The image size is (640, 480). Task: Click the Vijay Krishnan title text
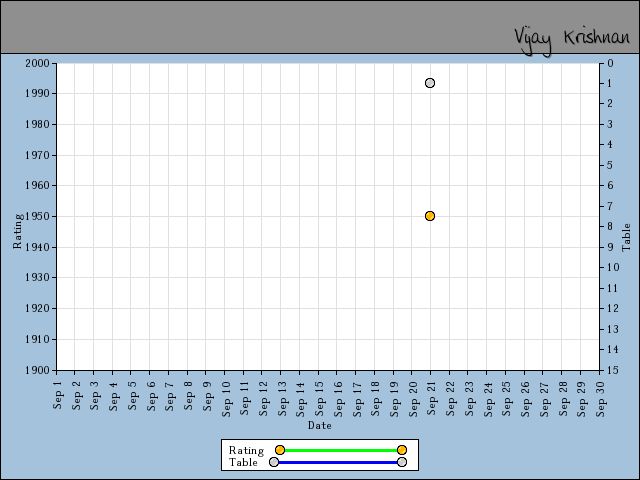[x=572, y=40]
